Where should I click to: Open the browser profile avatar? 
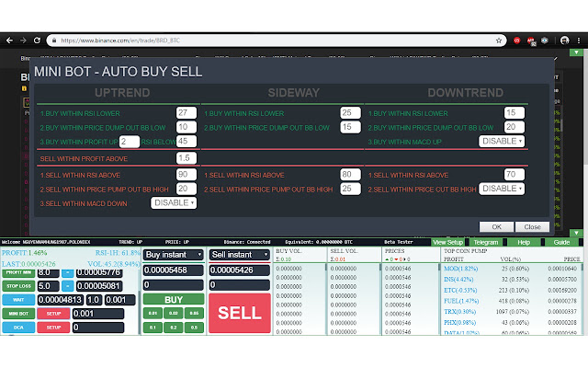[x=564, y=40]
